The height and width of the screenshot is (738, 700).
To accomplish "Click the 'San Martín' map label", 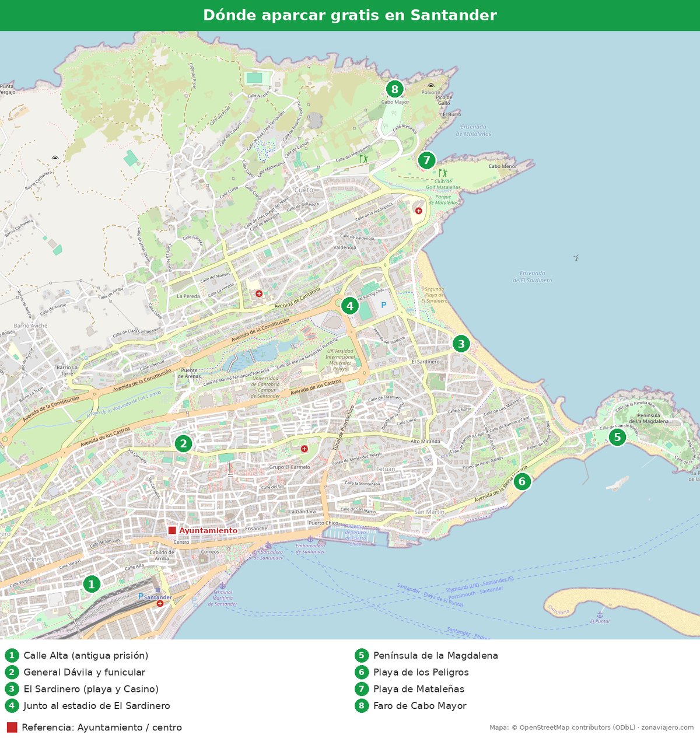I will (x=429, y=512).
